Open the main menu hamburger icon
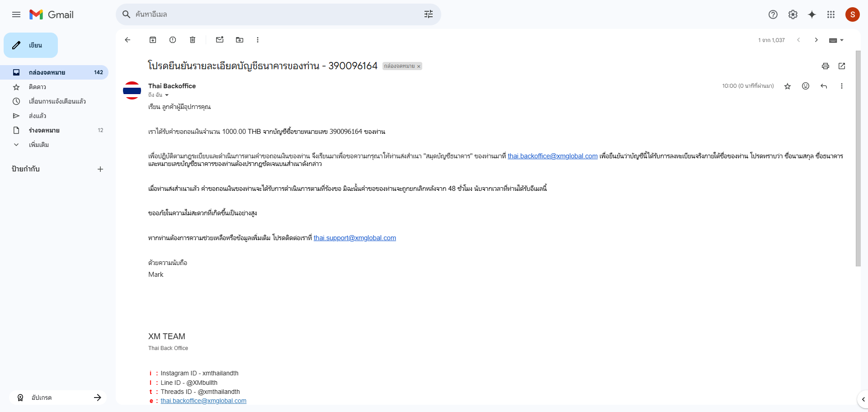Image resolution: width=868 pixels, height=412 pixels. pos(16,14)
